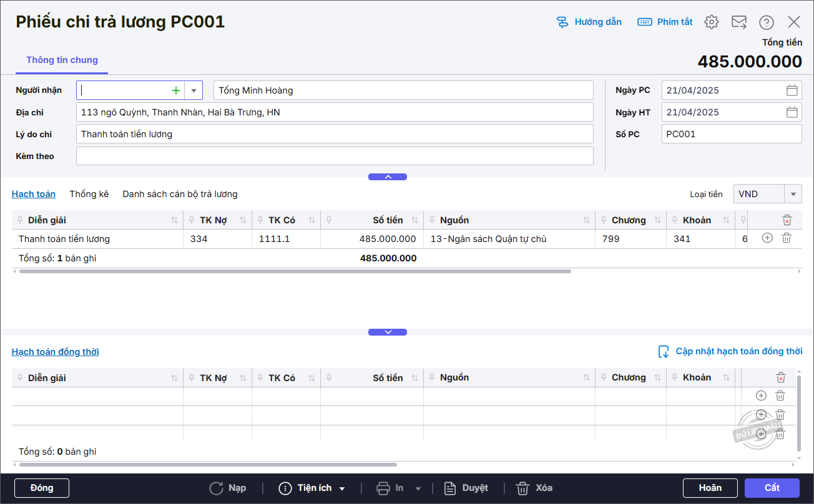
Task: Sort the Diễn giải column in Hạch toán
Action: [x=174, y=220]
